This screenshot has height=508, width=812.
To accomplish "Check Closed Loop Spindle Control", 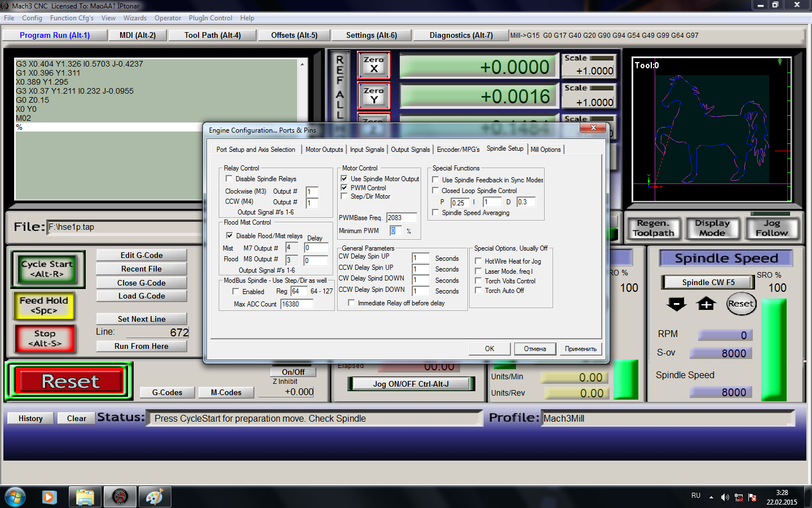I will [435, 190].
